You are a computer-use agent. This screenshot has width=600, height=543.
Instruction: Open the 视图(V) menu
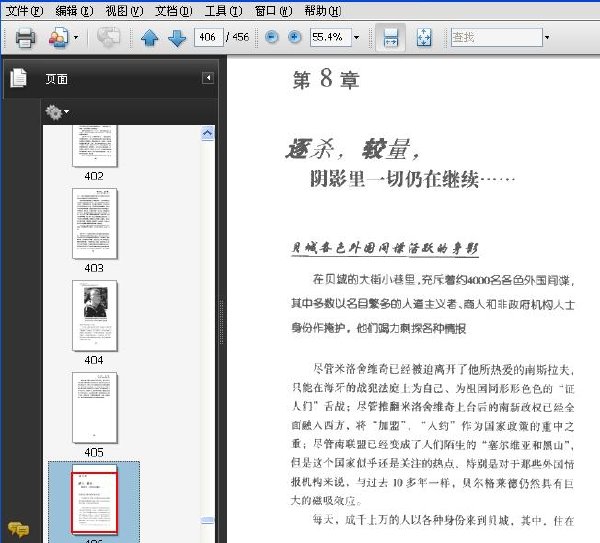pos(124,11)
